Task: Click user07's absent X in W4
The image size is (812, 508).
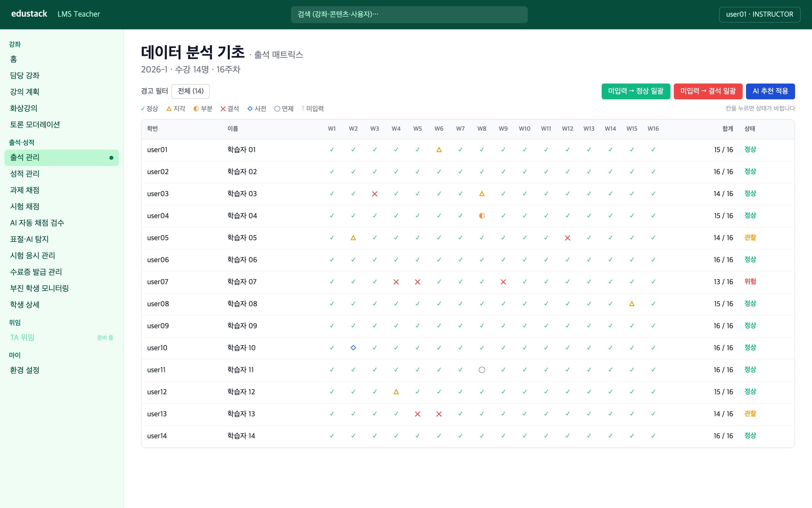Action: click(396, 282)
